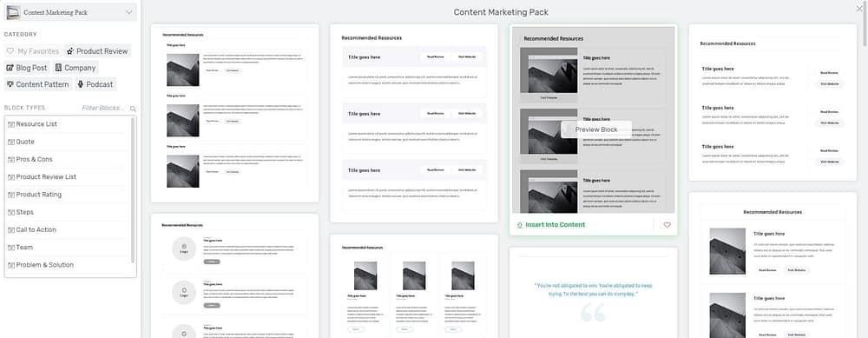Viewport: 868px width, 338px height.
Task: Click the heart favorite icon on highlighted block
Action: [x=667, y=225]
